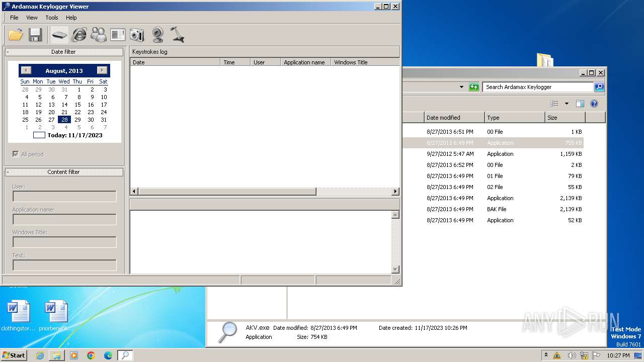Image resolution: width=644 pixels, height=362 pixels.
Task: Sort by Windows Title column
Action: coord(365,62)
